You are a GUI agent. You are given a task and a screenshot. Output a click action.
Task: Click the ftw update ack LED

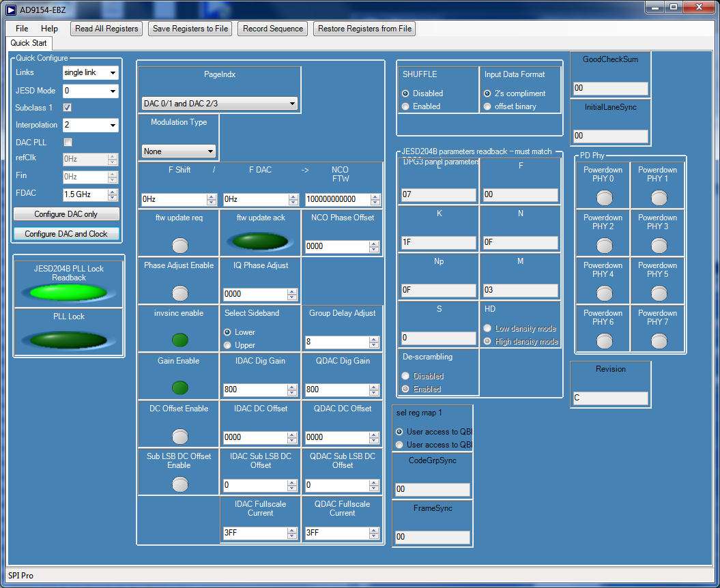click(260, 241)
